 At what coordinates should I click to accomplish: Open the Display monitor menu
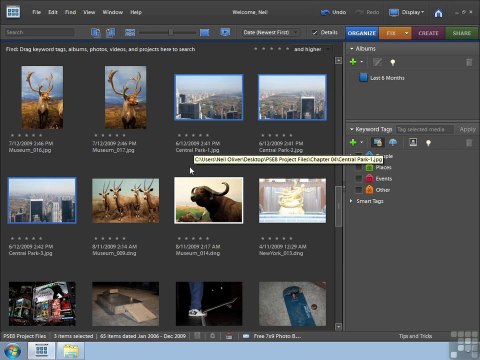(x=406, y=12)
